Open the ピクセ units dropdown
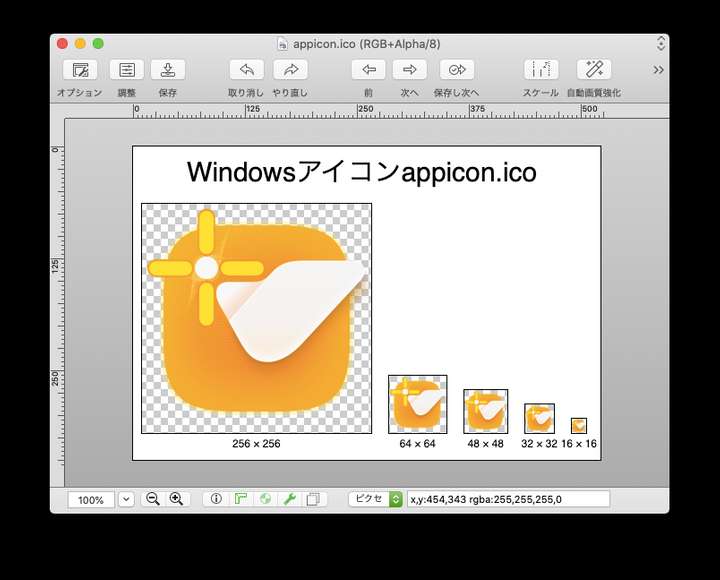 tap(376, 499)
